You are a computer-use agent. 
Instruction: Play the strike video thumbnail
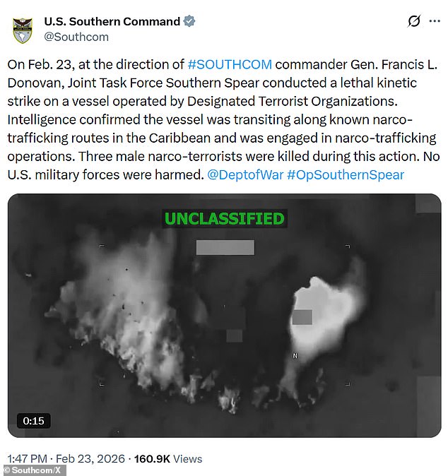(x=224, y=316)
